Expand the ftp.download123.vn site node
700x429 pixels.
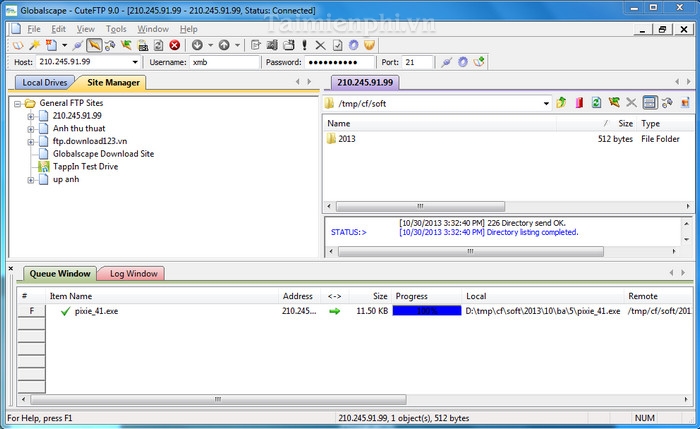31,142
